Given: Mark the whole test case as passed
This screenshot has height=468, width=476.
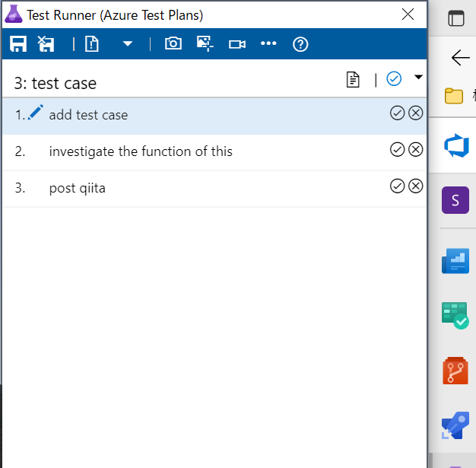Looking at the screenshot, I should pyautogui.click(x=394, y=79).
